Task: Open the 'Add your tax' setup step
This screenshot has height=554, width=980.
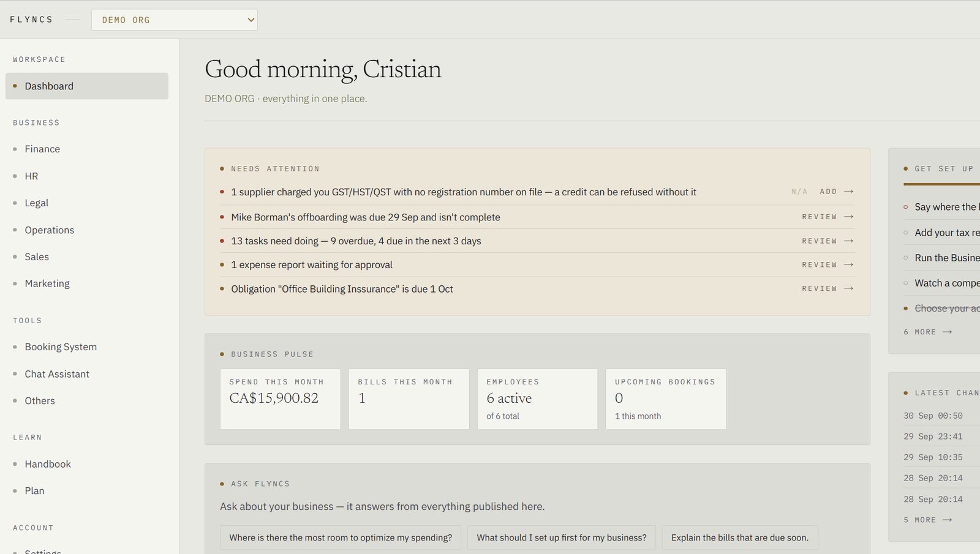Action: 947,233
